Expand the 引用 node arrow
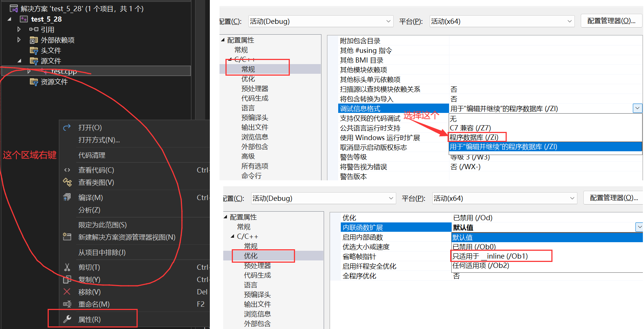The height and width of the screenshot is (329, 644). point(19,29)
